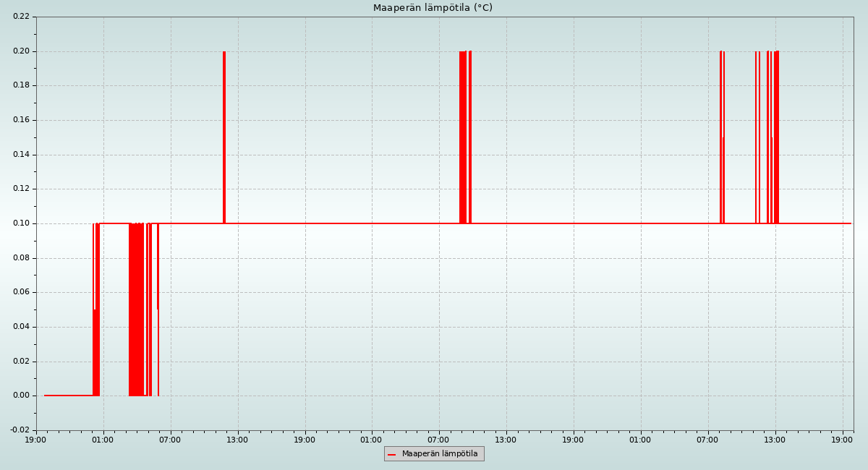
Task: Click the flat red line at 0.00 level
Action: (x=69, y=396)
